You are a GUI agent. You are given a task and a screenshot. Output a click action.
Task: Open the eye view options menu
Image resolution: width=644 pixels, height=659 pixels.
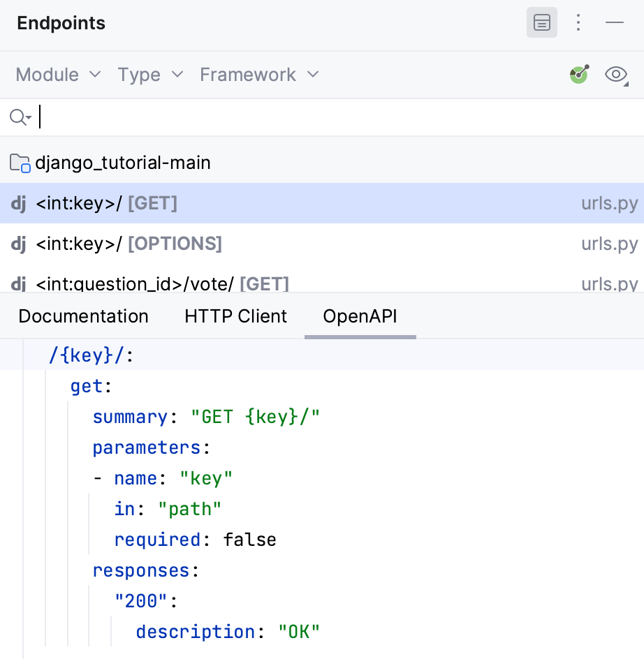point(616,75)
